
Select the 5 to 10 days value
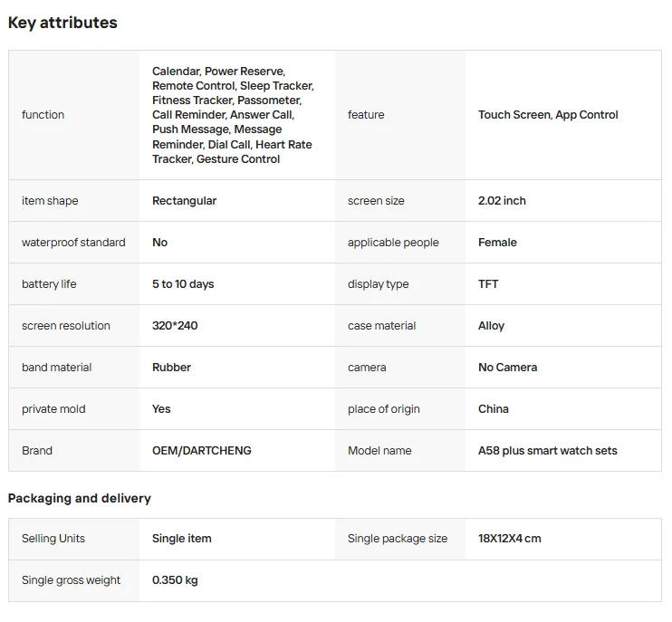click(x=183, y=284)
